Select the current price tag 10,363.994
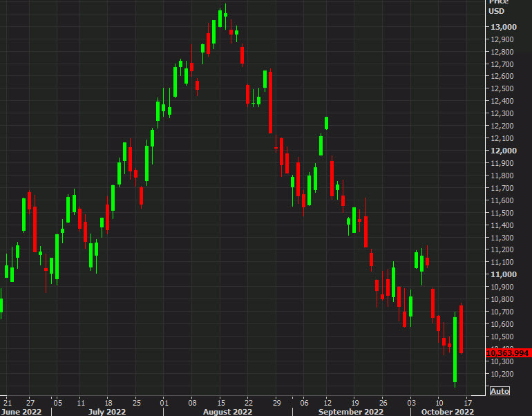 click(507, 353)
